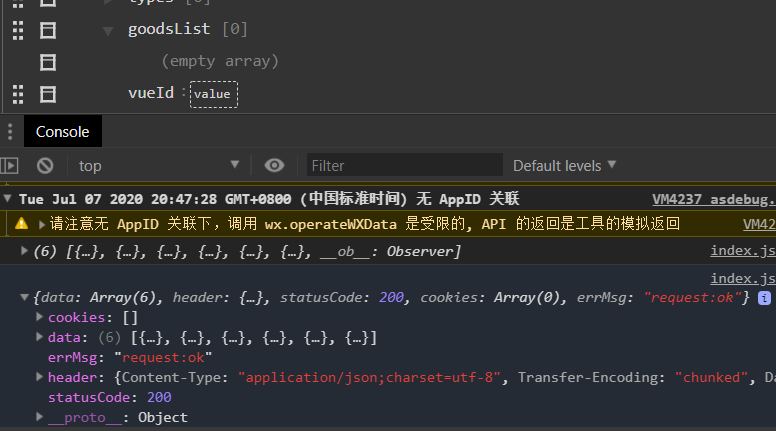This screenshot has height=431, width=776.
Task: Click the box icon on vueId row
Action: pyautogui.click(x=48, y=94)
